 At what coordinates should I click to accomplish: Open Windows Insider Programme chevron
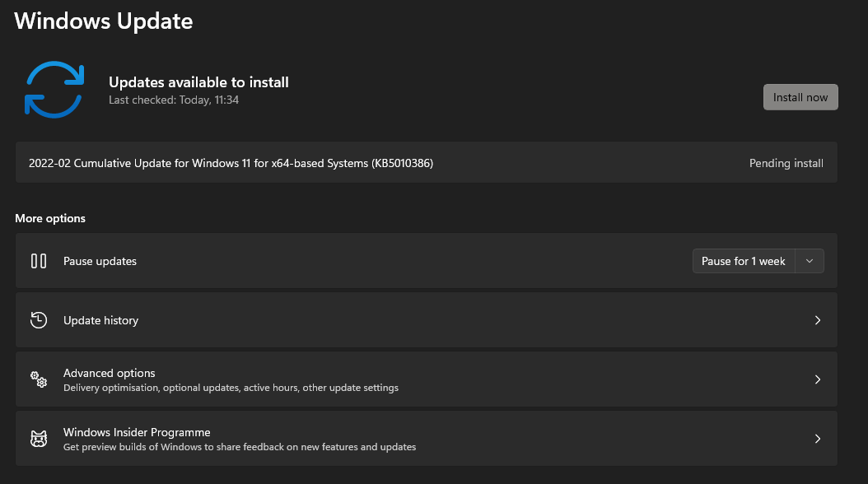point(818,439)
